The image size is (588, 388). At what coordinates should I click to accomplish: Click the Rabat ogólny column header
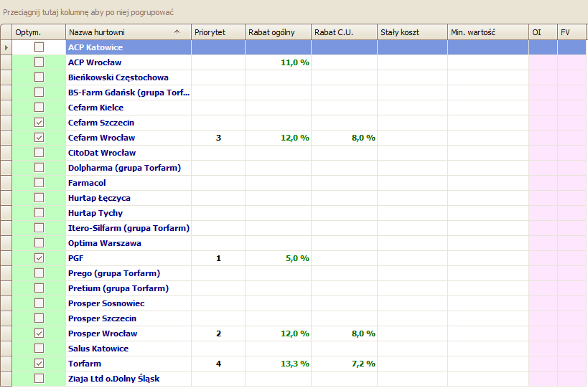click(x=277, y=32)
